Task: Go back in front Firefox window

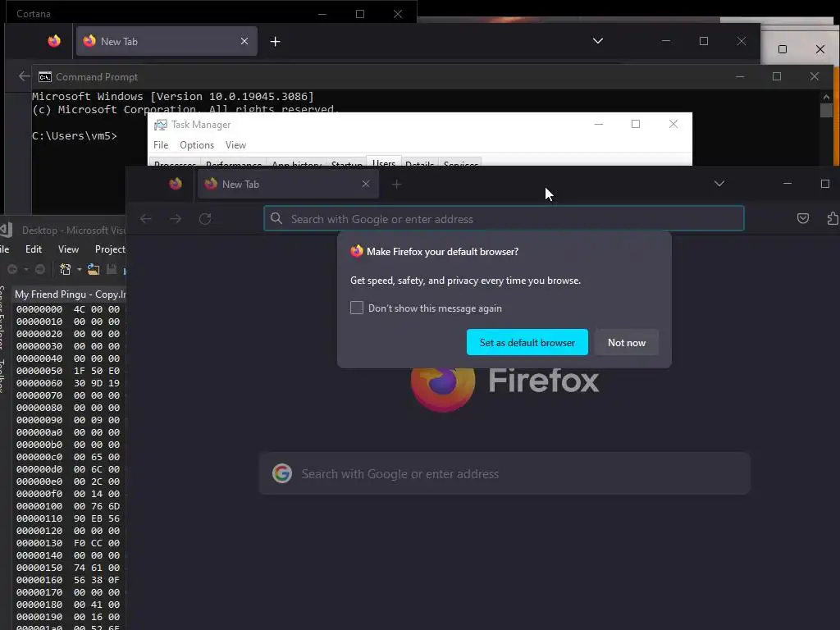Action: [146, 218]
